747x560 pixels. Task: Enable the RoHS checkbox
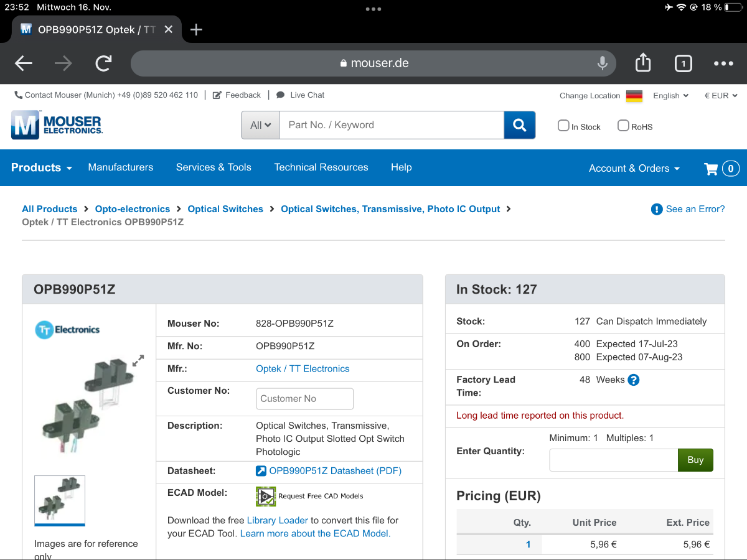coord(623,126)
